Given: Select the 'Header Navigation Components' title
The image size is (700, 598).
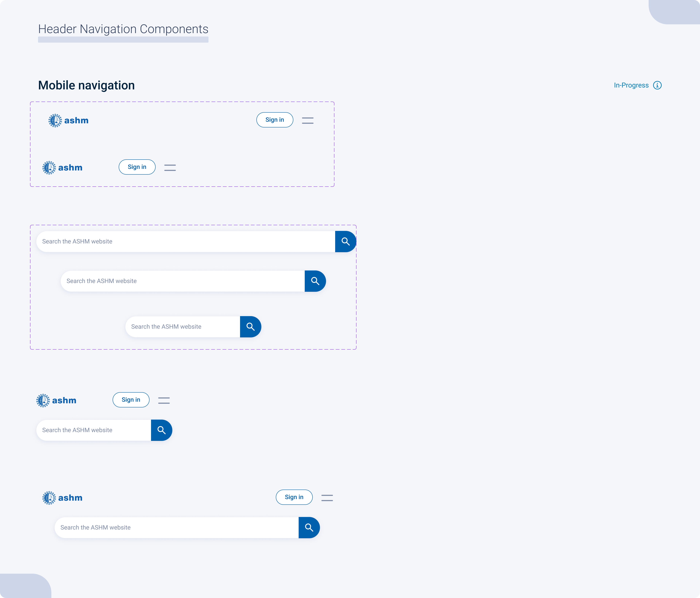Looking at the screenshot, I should [x=123, y=29].
